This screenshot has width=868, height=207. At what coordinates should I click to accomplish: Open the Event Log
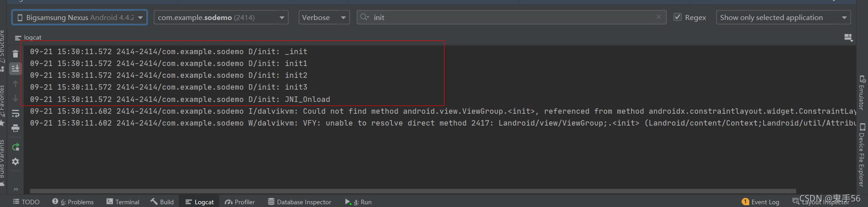coord(761,202)
